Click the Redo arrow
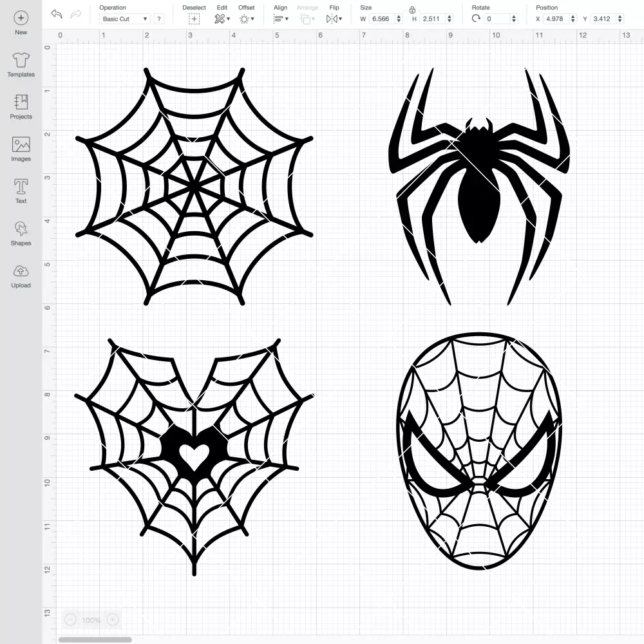 point(75,14)
